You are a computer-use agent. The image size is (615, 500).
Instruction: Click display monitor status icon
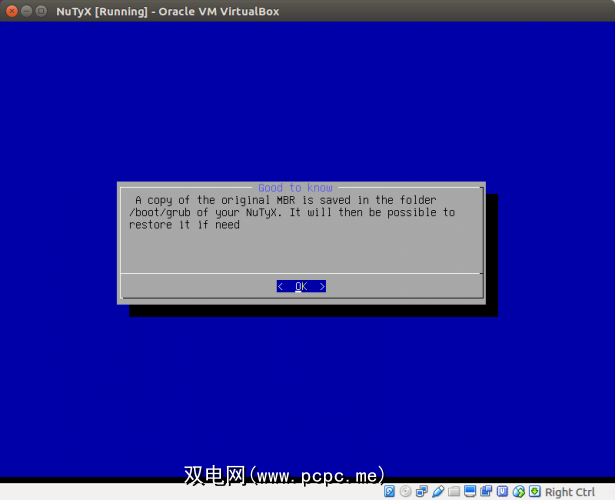[470, 491]
